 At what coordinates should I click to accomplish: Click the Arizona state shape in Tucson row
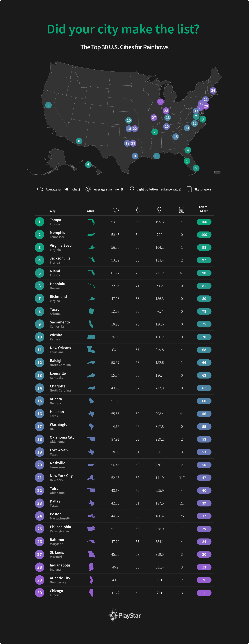click(91, 311)
